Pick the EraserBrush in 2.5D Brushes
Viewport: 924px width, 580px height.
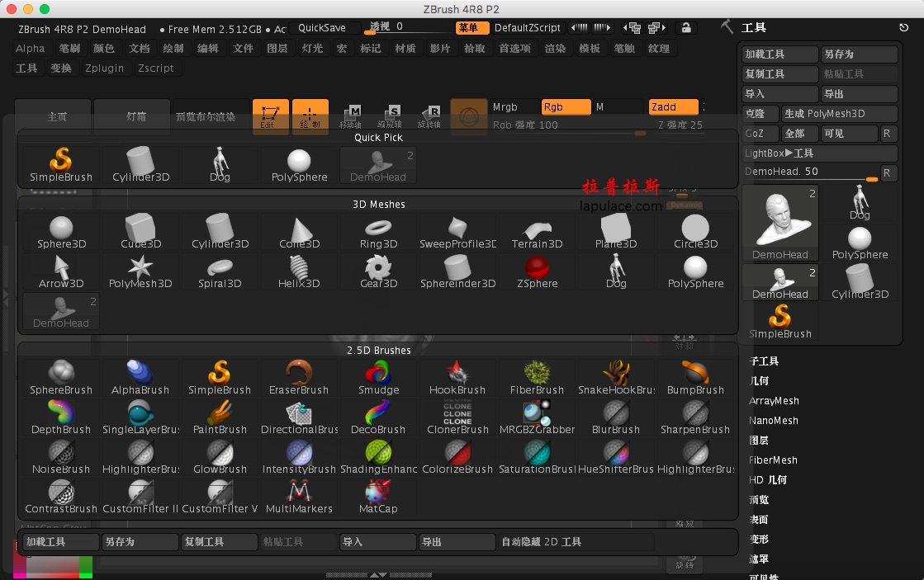299,379
